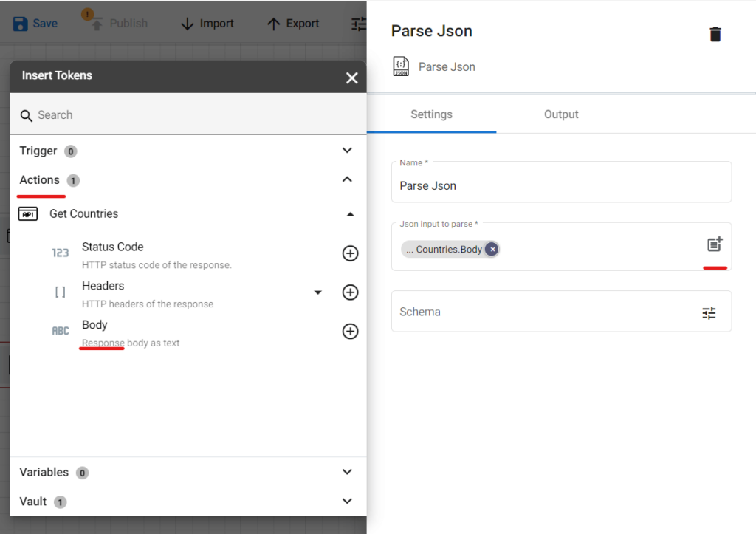This screenshot has width=756, height=534.
Task: Click the brackets icon next to Headers
Action: pyautogui.click(x=61, y=291)
